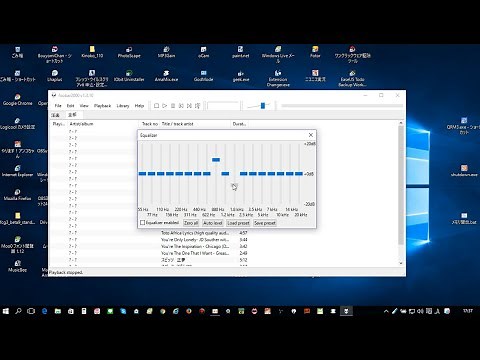Viewport: 480px width, 360px height.
Task: Open the Library menu
Action: pos(123,106)
